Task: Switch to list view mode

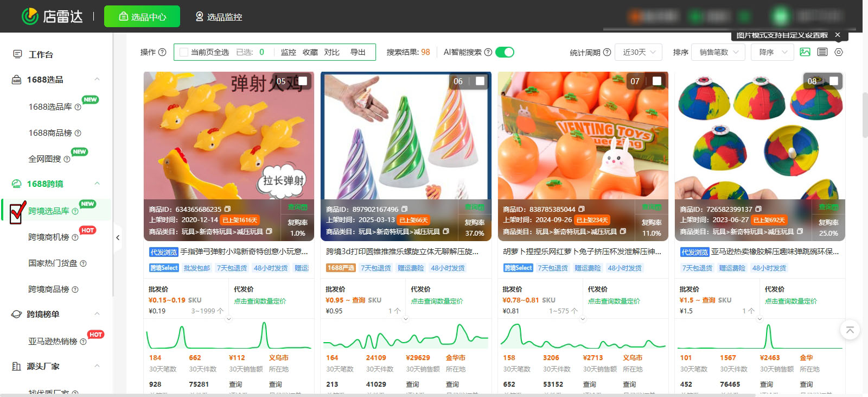Action: click(822, 52)
